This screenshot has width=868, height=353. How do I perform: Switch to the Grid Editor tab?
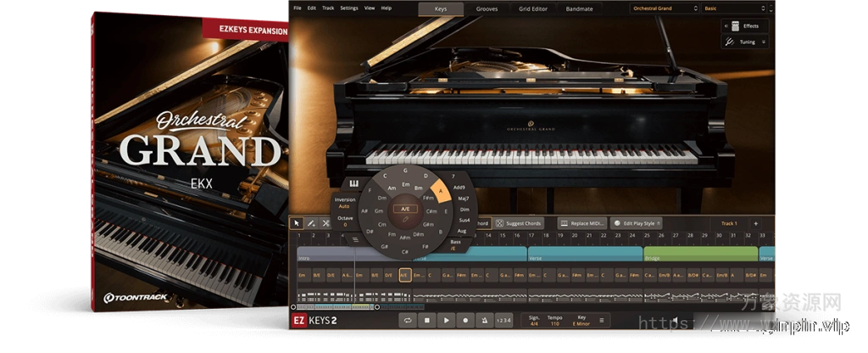click(533, 8)
